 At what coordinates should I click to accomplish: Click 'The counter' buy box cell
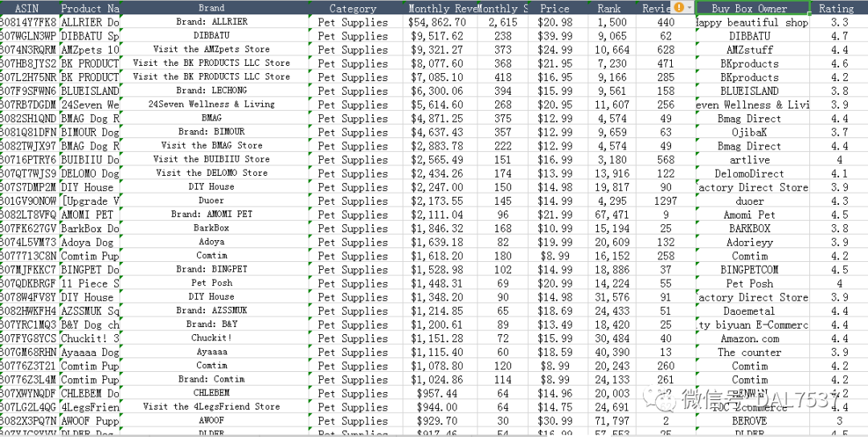click(x=752, y=353)
